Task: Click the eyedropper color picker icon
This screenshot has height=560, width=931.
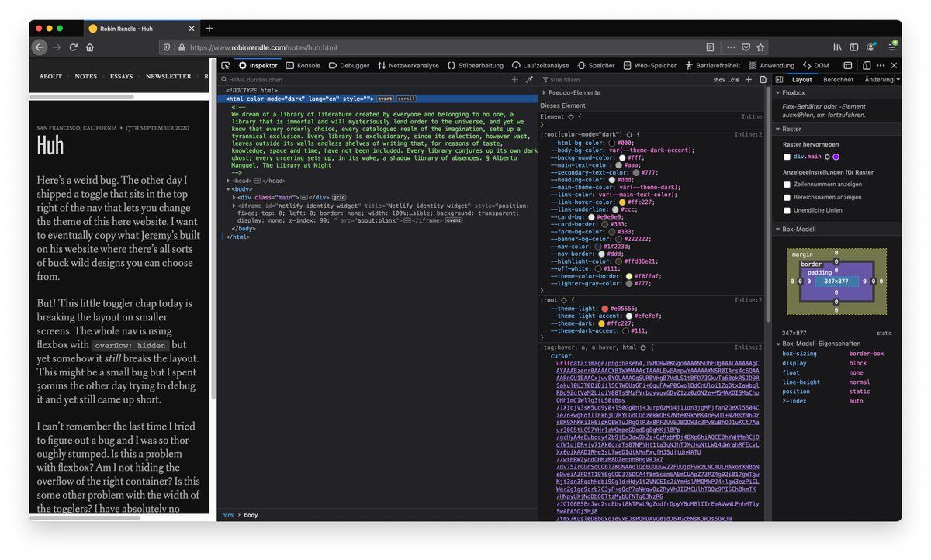Action: point(530,80)
